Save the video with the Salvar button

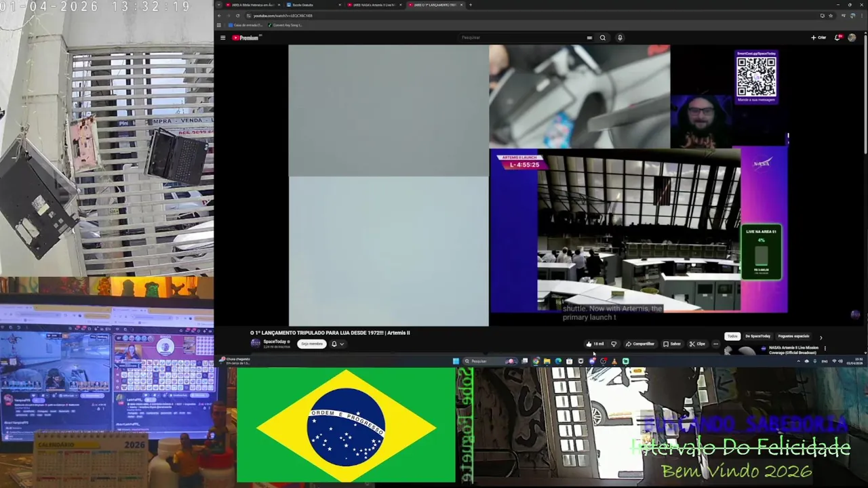[x=672, y=344]
